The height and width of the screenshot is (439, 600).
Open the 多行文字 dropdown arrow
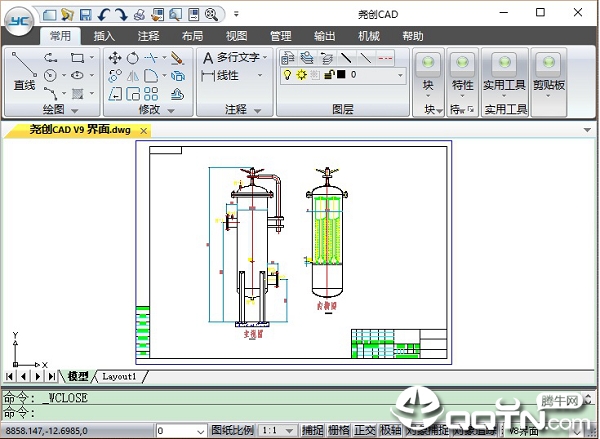tap(265, 57)
